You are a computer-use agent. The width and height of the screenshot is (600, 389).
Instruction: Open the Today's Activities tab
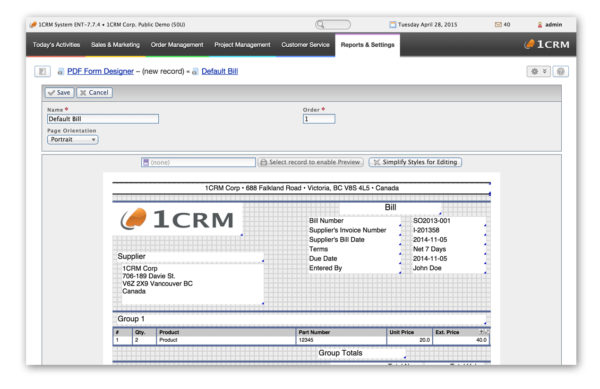point(56,45)
